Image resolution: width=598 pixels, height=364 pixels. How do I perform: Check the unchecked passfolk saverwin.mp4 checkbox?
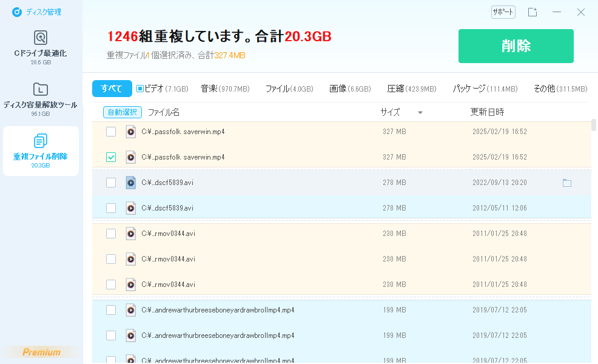click(111, 132)
